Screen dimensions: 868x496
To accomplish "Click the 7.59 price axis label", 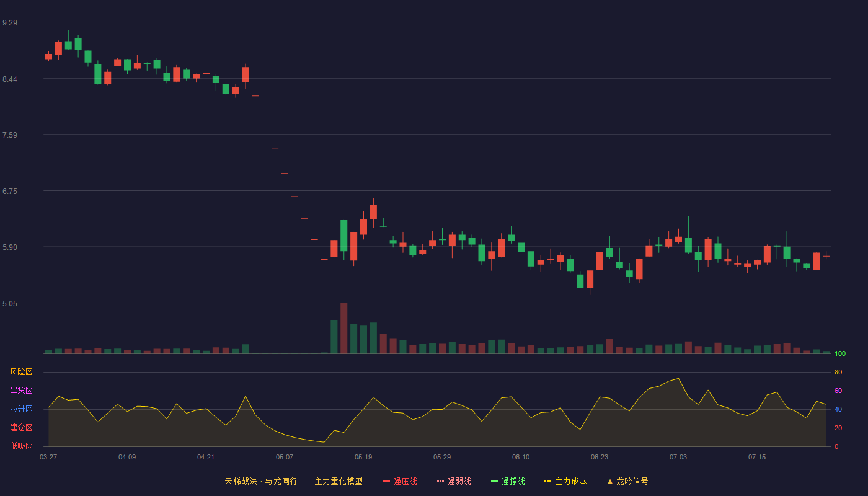I will 10,135.
